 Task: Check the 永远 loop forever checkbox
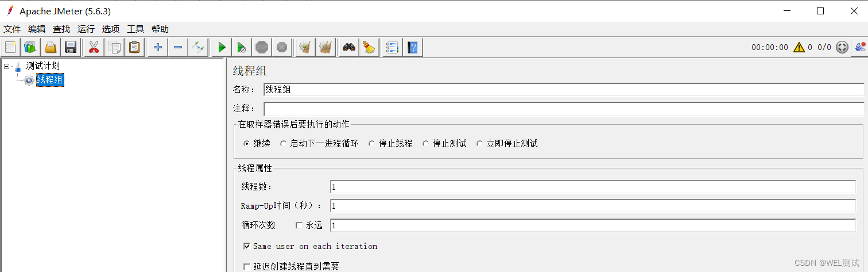click(299, 225)
